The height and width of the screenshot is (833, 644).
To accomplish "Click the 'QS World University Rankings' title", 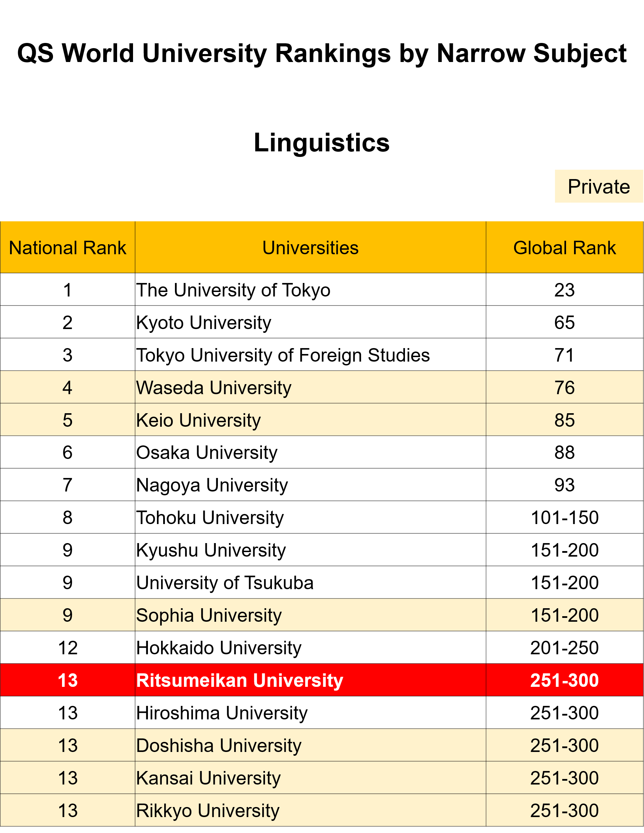I will pyautogui.click(x=321, y=53).
